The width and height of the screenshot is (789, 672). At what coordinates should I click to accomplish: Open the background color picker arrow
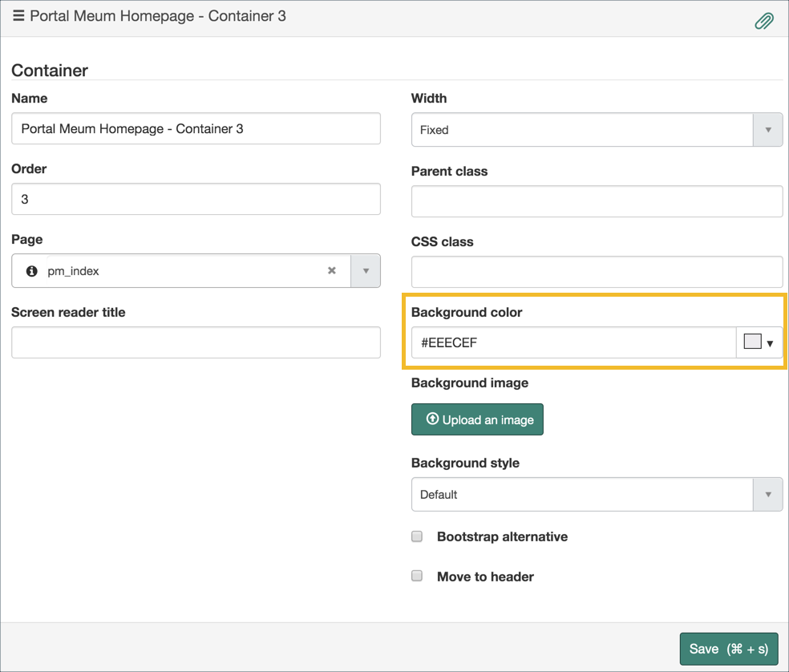tap(772, 342)
